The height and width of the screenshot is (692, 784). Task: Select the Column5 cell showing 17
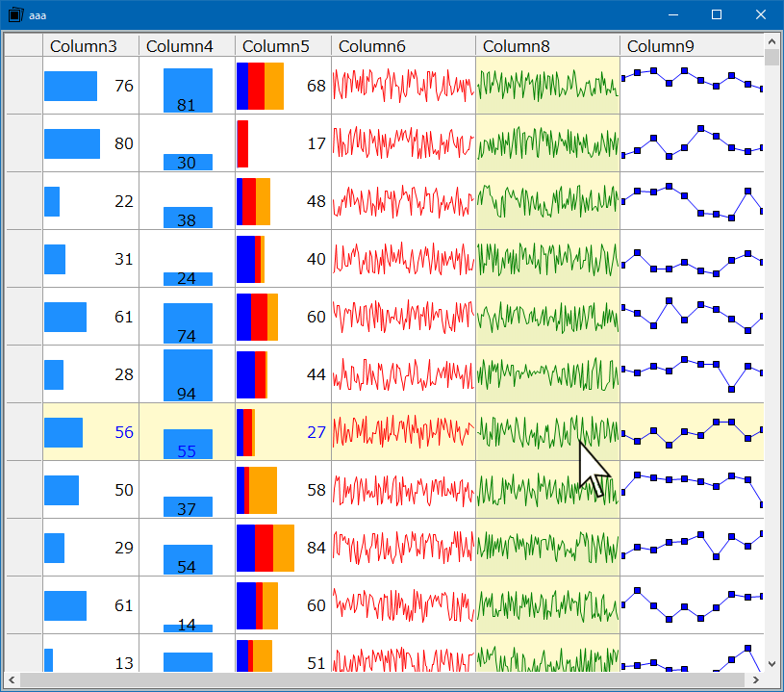(x=283, y=143)
